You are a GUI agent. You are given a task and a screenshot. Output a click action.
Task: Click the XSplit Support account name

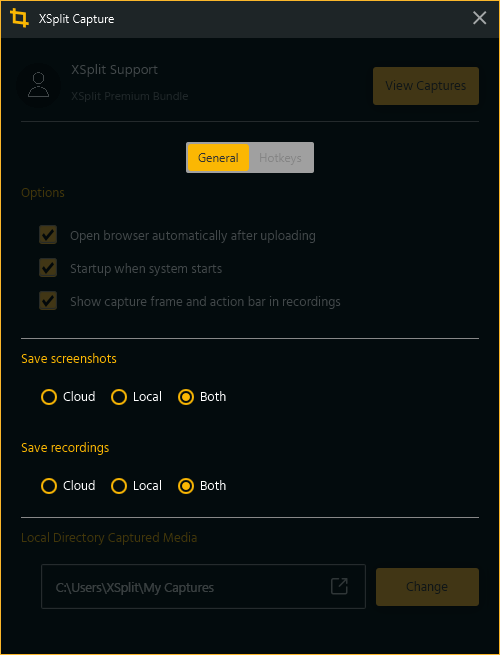(x=114, y=69)
